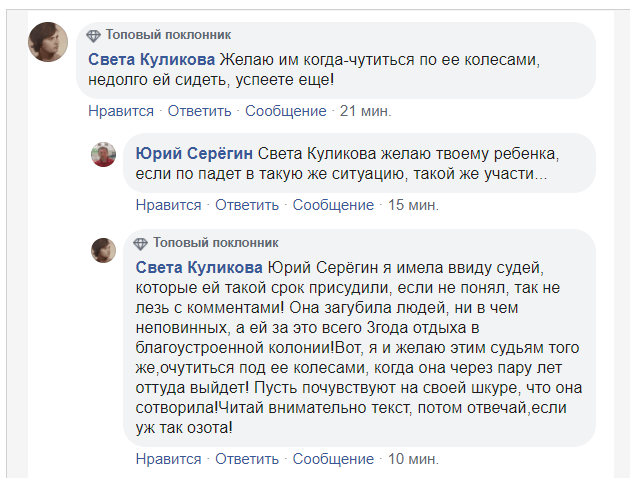
Task: Click Света Куликова's avatar in the last reply
Action: 104,250
